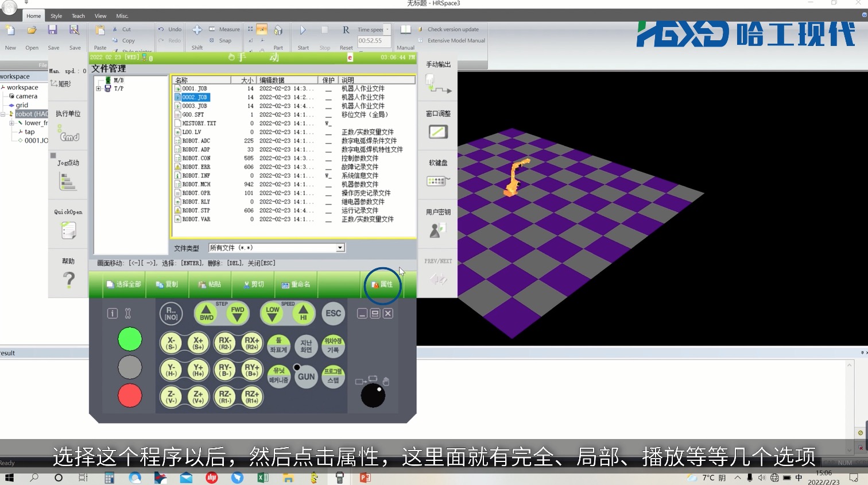Click the green round pendant button
868x485 pixels.
pos(130,339)
